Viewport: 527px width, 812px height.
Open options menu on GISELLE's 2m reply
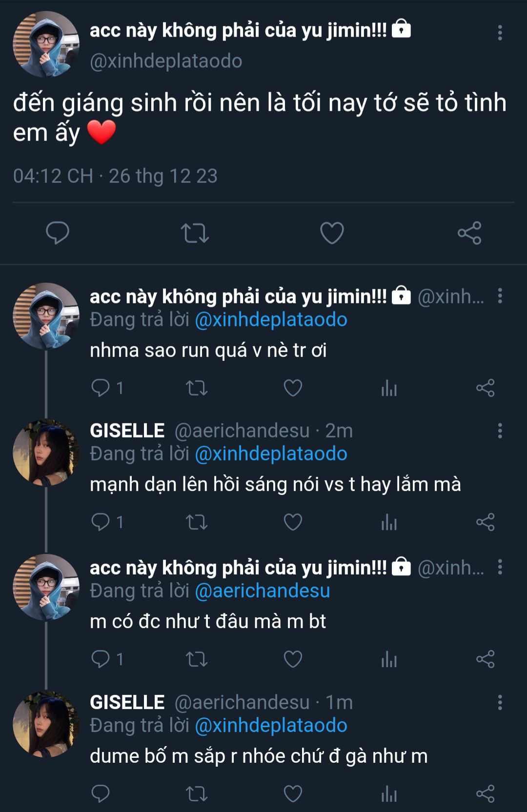click(500, 431)
